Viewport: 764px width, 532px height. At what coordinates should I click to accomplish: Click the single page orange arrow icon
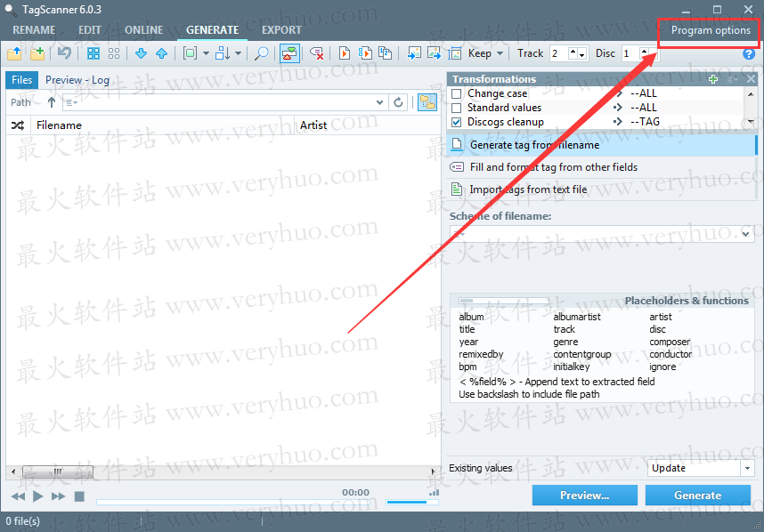pos(345,53)
